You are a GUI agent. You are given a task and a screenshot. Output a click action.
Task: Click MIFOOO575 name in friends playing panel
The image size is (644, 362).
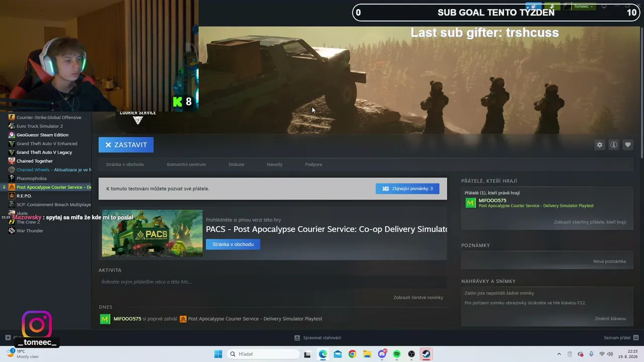[493, 200]
